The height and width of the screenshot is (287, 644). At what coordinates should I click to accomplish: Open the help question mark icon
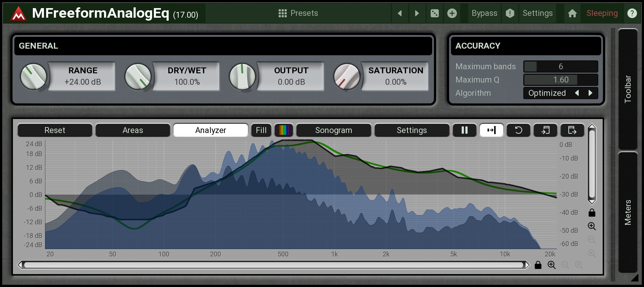click(632, 13)
